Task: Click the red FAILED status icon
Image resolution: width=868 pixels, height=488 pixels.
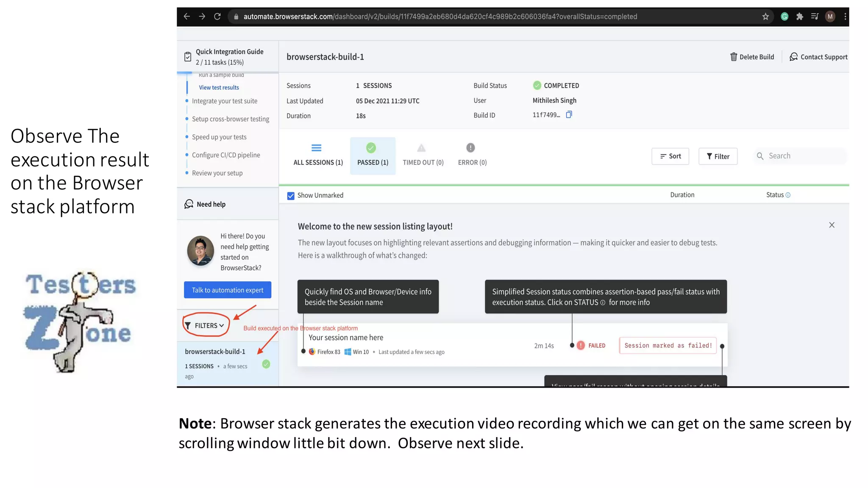Action: click(x=581, y=345)
